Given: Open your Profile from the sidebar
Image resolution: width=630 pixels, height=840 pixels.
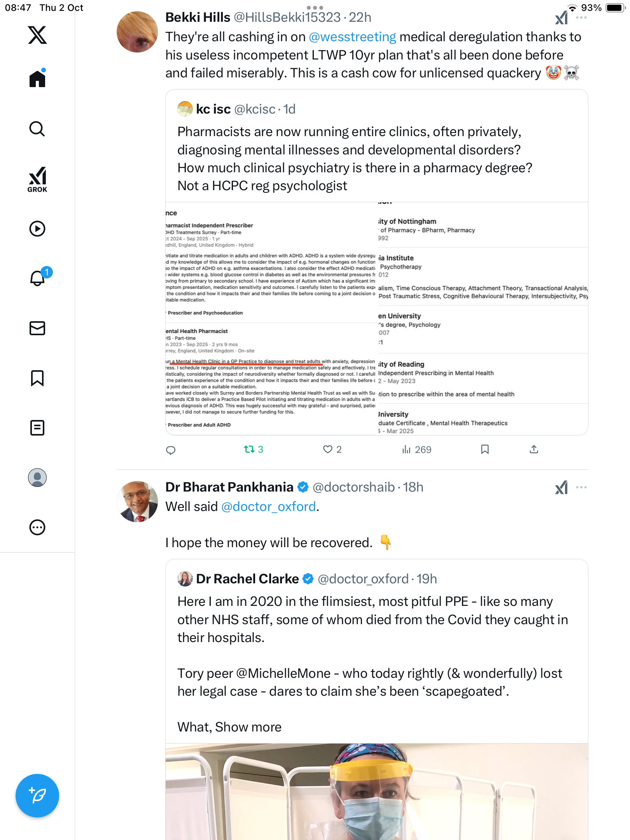Looking at the screenshot, I should point(37,478).
